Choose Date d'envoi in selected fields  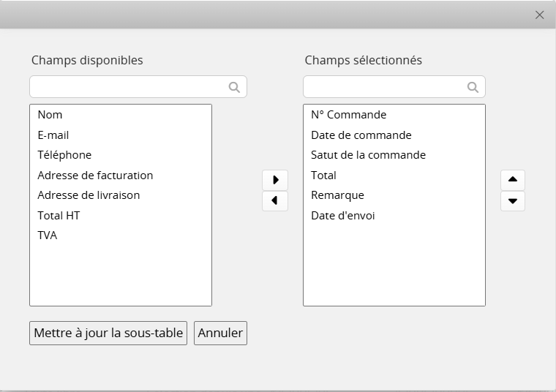342,216
